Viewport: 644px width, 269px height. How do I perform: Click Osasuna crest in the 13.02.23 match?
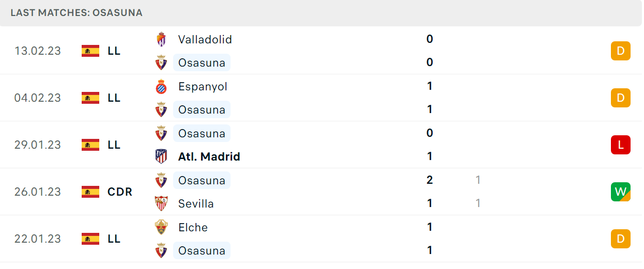point(161,63)
